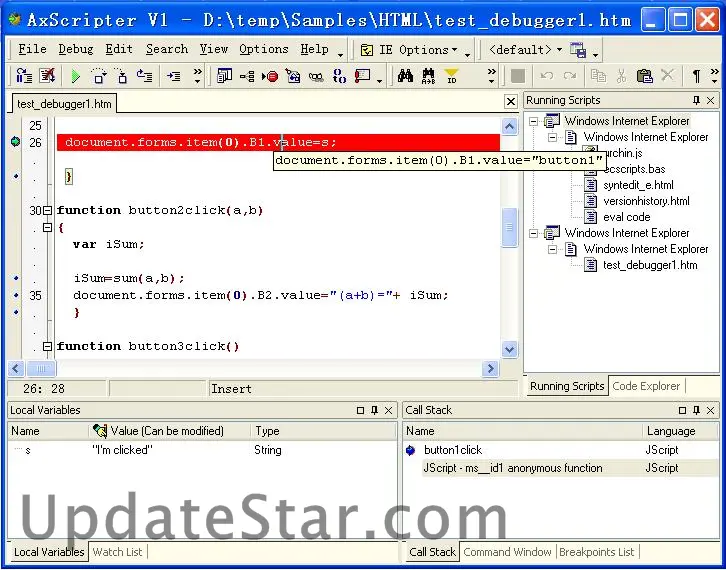
Task: Select the test_debugger1.htm editor tab
Action: [64, 104]
